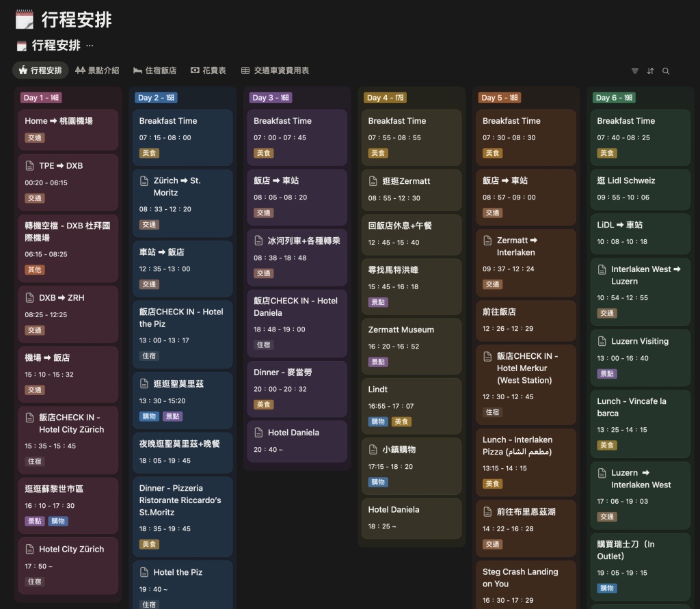Click the calendar page icon at the top
The image size is (700, 609).
click(x=24, y=20)
